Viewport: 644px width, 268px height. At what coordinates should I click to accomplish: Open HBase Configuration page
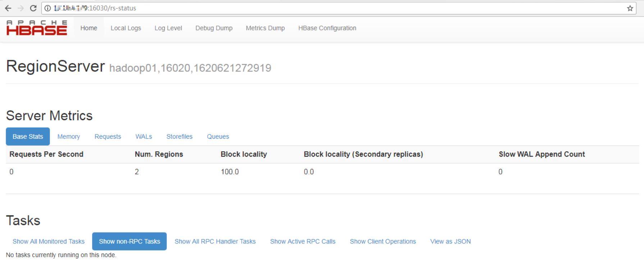click(327, 28)
